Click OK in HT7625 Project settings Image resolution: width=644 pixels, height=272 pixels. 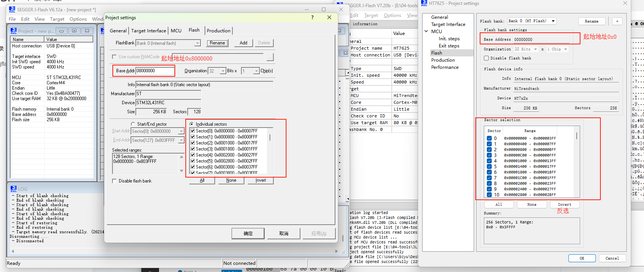pos(582,258)
